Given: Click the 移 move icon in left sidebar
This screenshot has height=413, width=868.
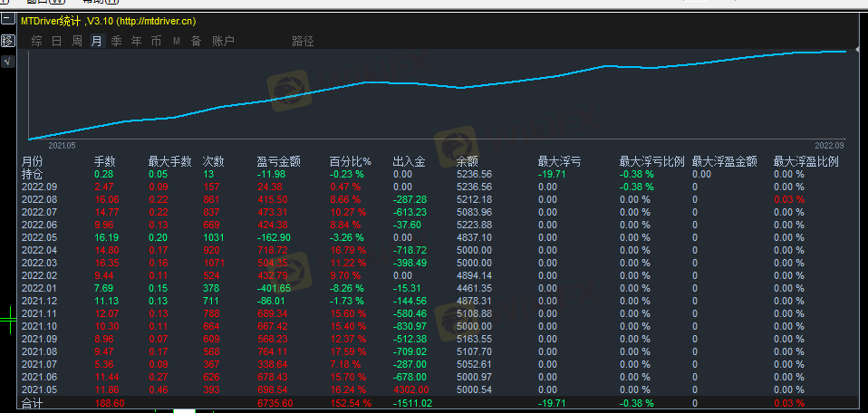Looking at the screenshot, I should [7, 41].
